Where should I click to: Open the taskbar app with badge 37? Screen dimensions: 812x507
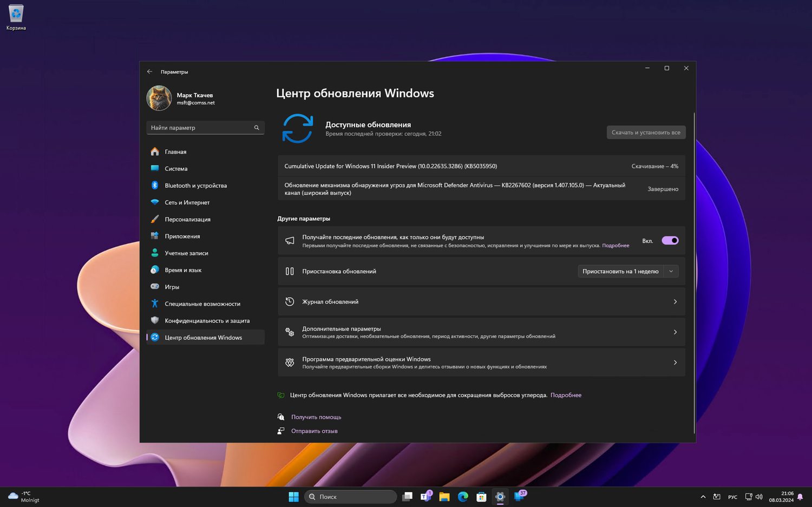point(519,496)
